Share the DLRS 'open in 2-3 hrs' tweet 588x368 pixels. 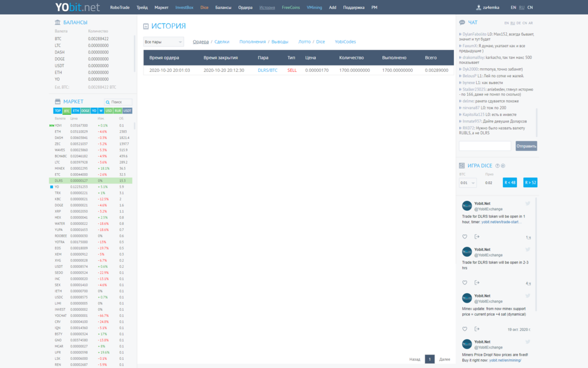coord(477,283)
